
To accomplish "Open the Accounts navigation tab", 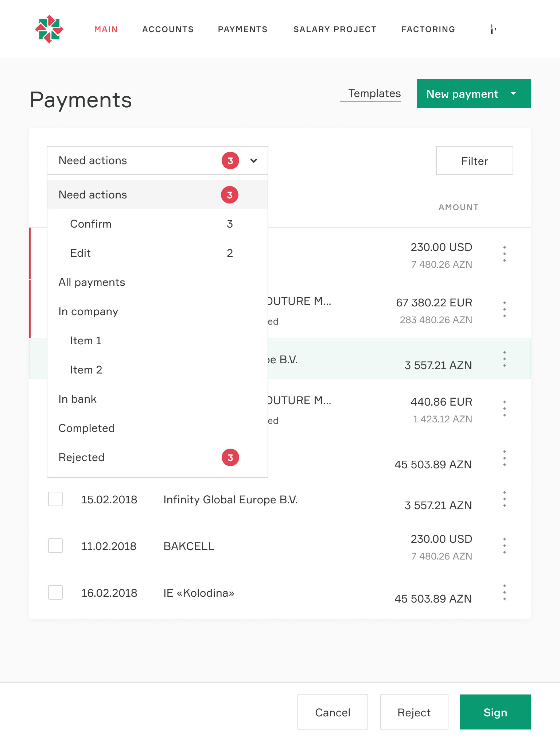I will tap(168, 29).
